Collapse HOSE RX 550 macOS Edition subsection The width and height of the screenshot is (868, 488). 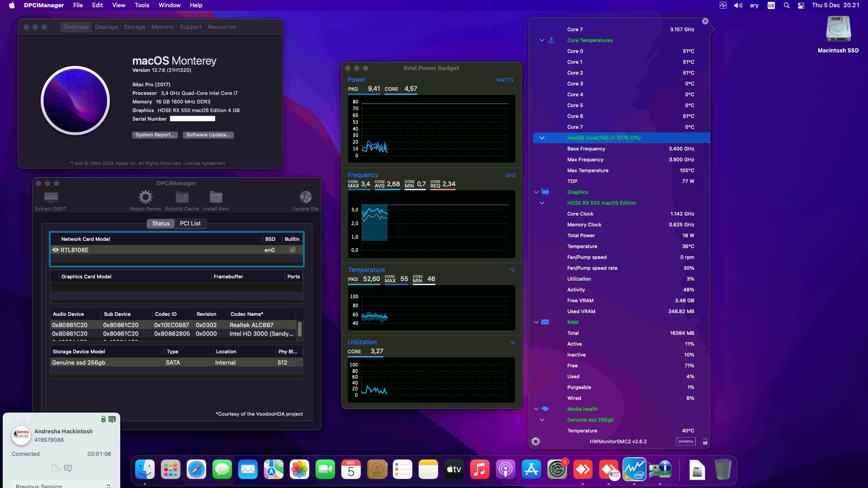(x=542, y=203)
